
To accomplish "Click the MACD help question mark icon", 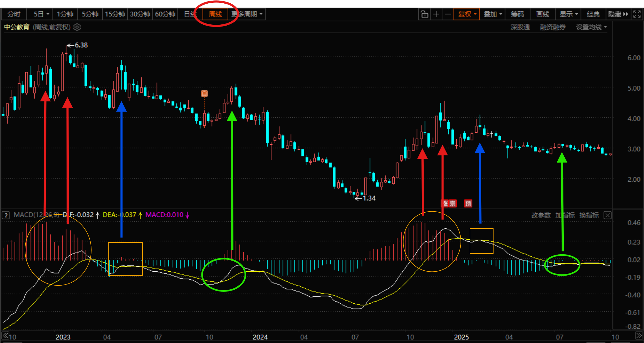I will [6, 215].
